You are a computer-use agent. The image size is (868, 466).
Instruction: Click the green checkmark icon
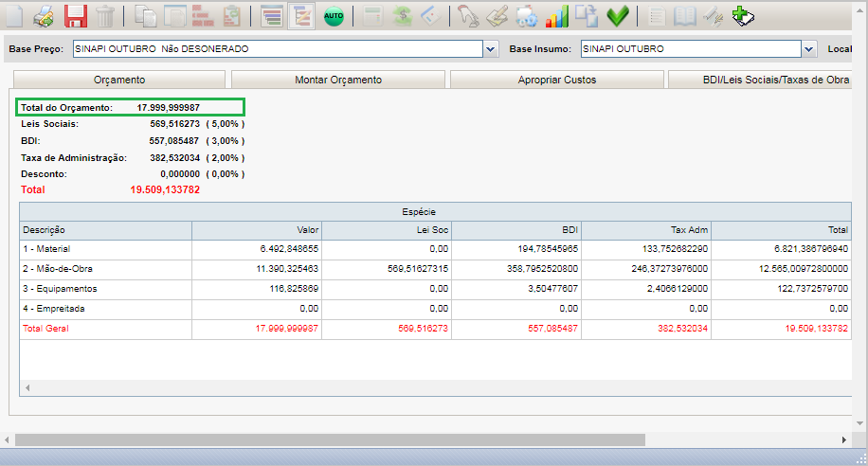(x=617, y=16)
